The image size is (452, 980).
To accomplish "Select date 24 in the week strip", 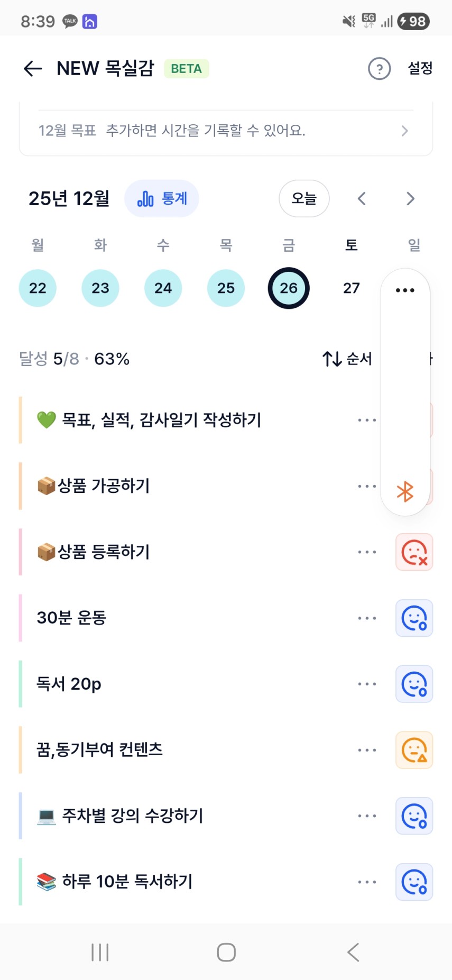I will tap(163, 288).
